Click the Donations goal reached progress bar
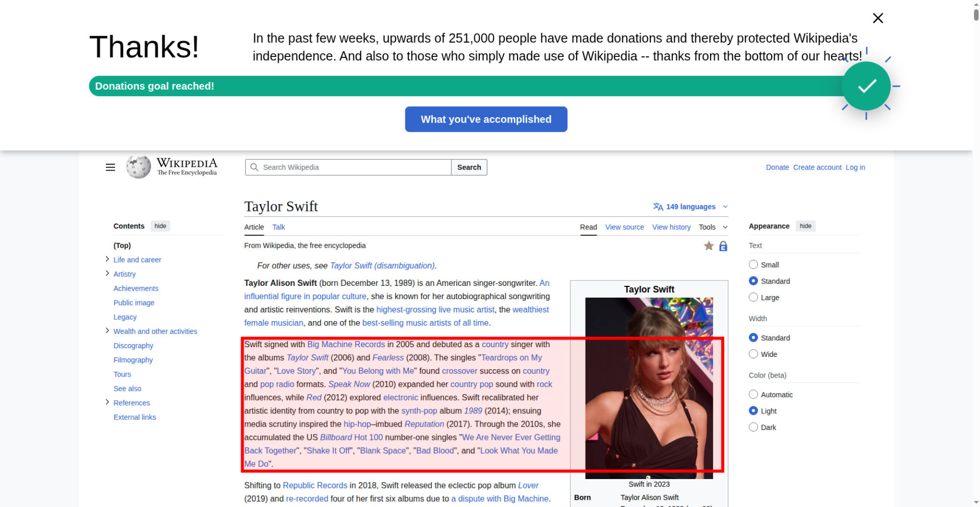This screenshot has width=980, height=507. 441,86
